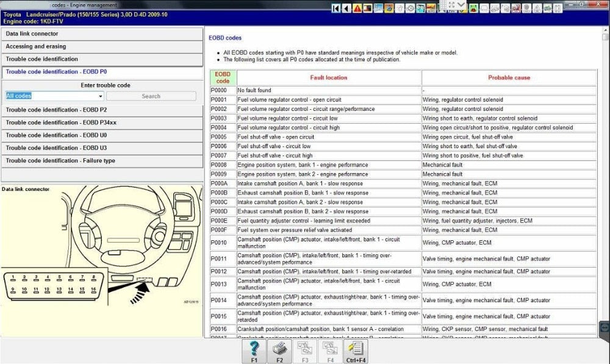Open the chevron dropdown in the toolbar

[x=461, y=6]
